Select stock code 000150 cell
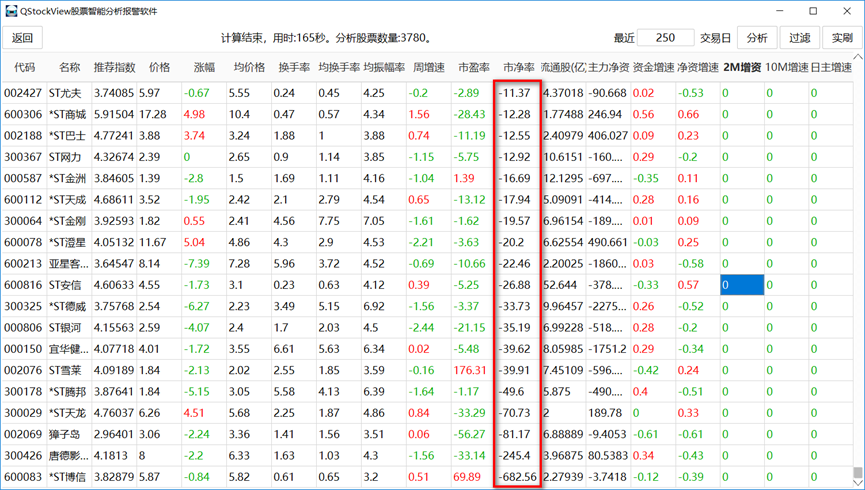 pos(24,349)
